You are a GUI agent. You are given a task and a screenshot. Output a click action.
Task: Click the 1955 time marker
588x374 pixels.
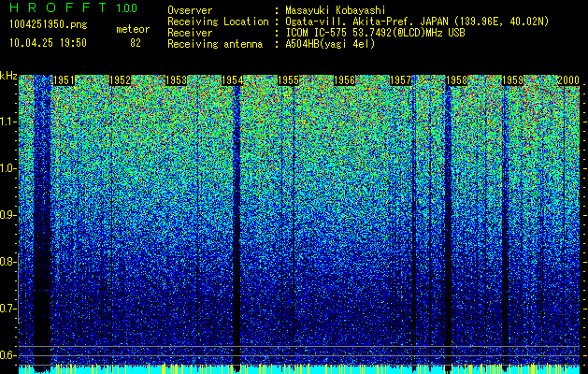(288, 80)
